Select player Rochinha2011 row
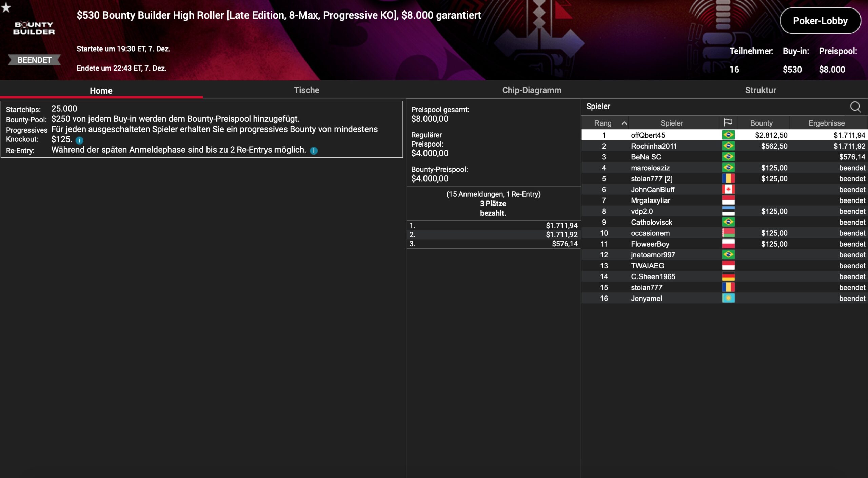The image size is (868, 478). tap(653, 146)
